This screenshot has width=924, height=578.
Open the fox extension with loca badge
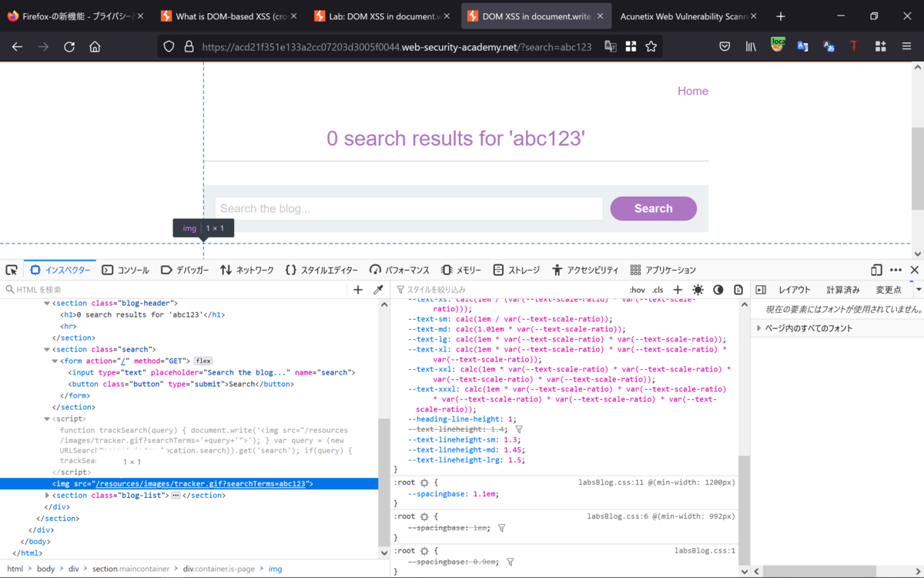point(778,45)
